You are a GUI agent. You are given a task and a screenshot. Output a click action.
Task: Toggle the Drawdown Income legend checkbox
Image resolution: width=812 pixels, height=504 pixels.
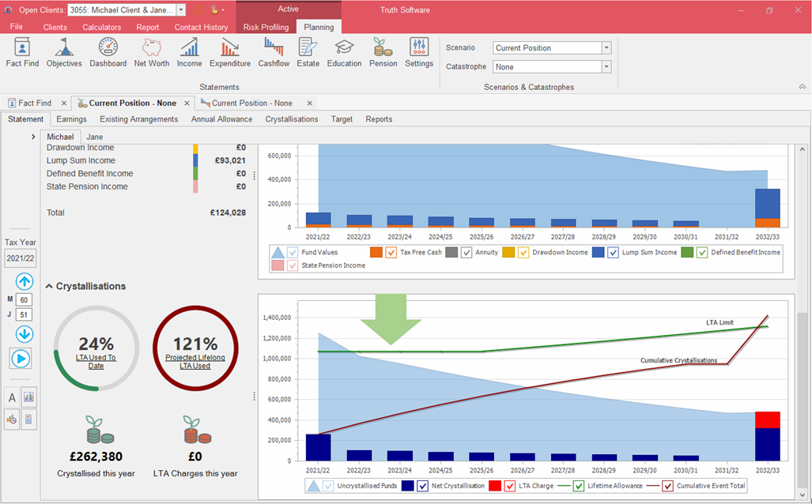click(x=523, y=253)
